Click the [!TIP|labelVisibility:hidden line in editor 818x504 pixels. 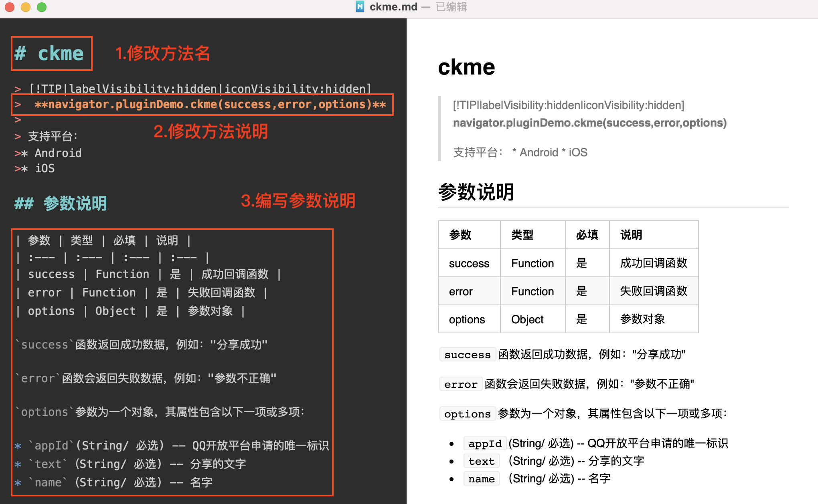(x=193, y=89)
